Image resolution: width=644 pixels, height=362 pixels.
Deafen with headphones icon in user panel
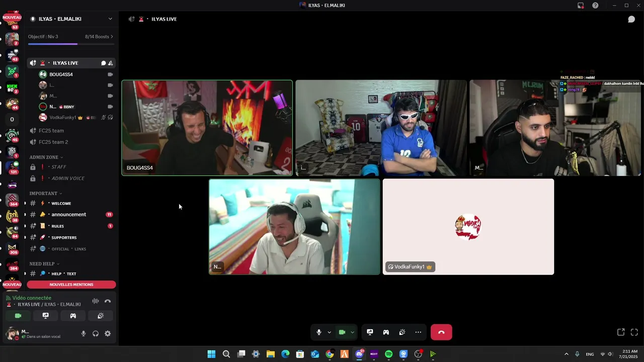tap(96, 333)
